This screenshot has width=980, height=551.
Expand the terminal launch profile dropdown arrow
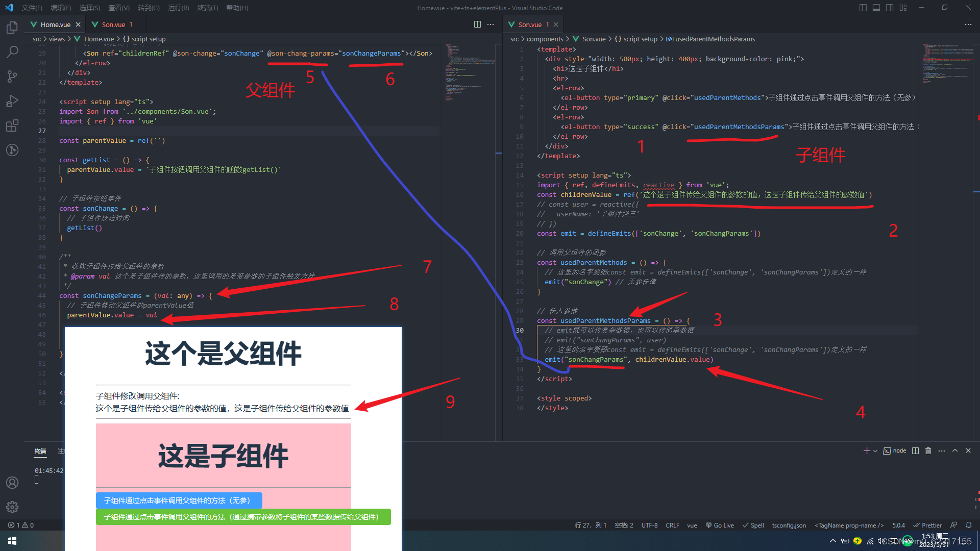[x=875, y=451]
